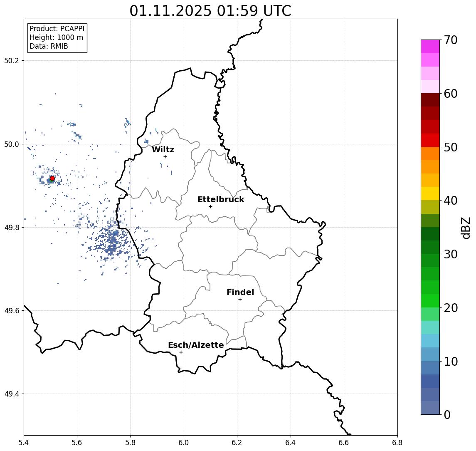Click the colorbar tick label 70
Screen dimensions: 476x451
451,40
